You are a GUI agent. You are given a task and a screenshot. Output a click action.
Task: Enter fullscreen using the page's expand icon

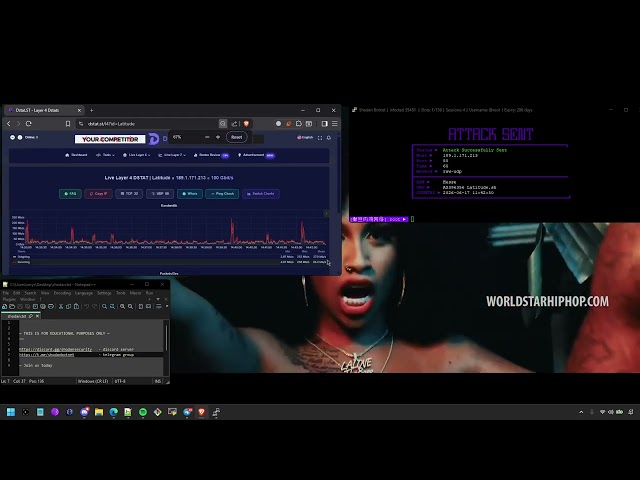coord(320,138)
